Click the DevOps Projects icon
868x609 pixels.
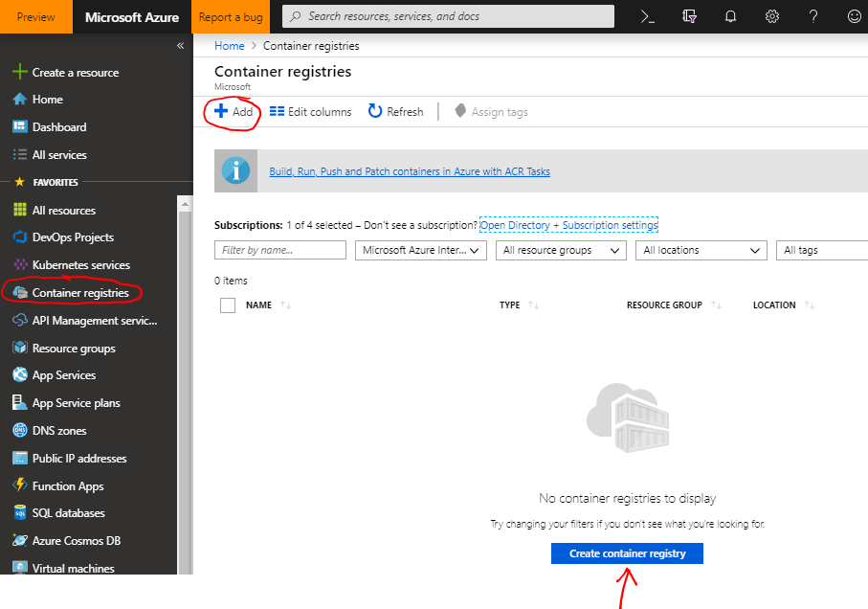click(x=19, y=237)
